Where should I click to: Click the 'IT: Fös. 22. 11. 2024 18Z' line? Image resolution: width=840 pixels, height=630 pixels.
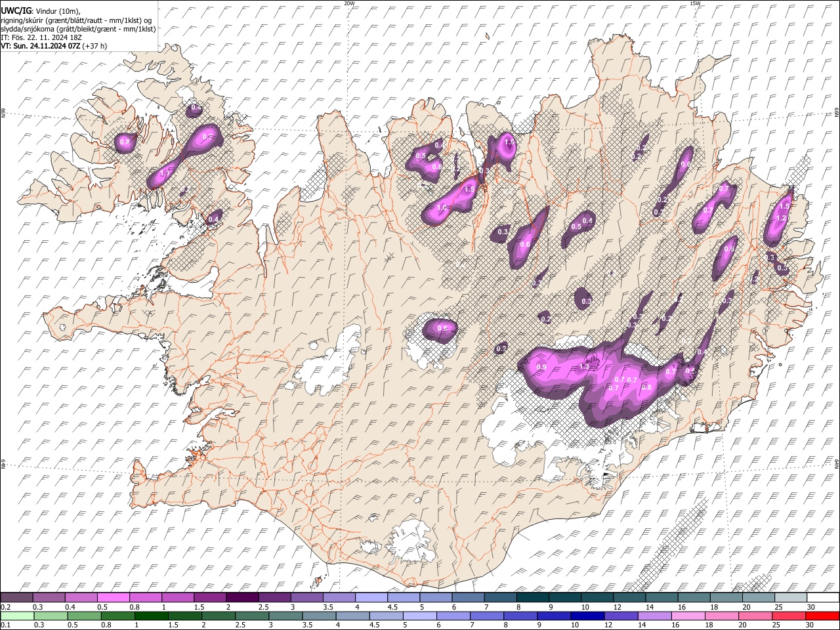[41, 37]
